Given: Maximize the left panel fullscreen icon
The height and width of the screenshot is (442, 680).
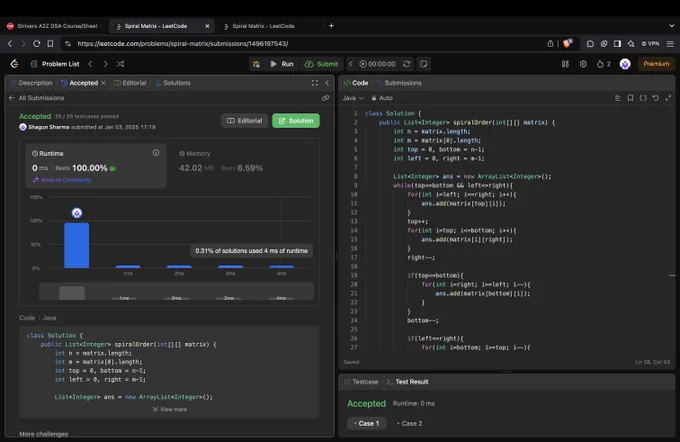Looking at the screenshot, I should [315, 83].
